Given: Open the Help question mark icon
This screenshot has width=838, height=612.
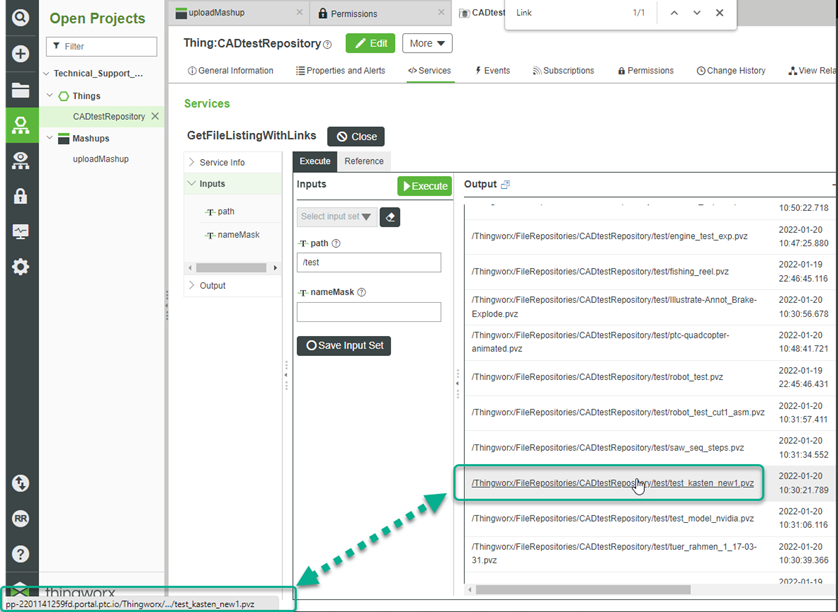Looking at the screenshot, I should [20, 554].
